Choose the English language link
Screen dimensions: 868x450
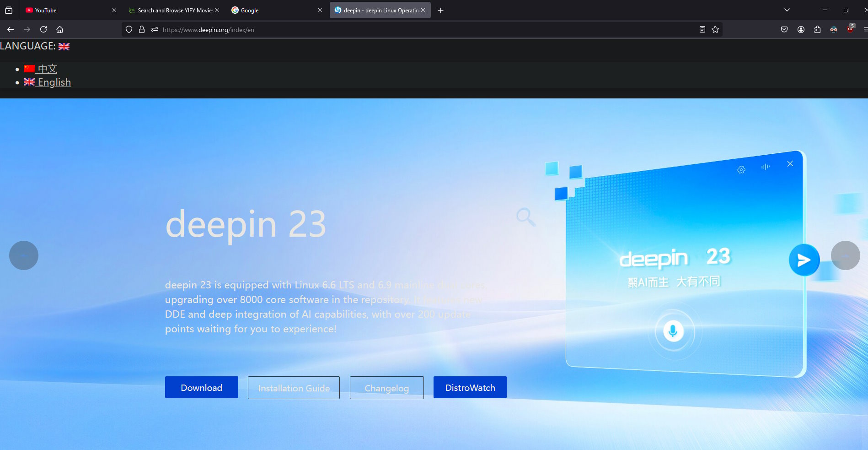[x=48, y=82]
